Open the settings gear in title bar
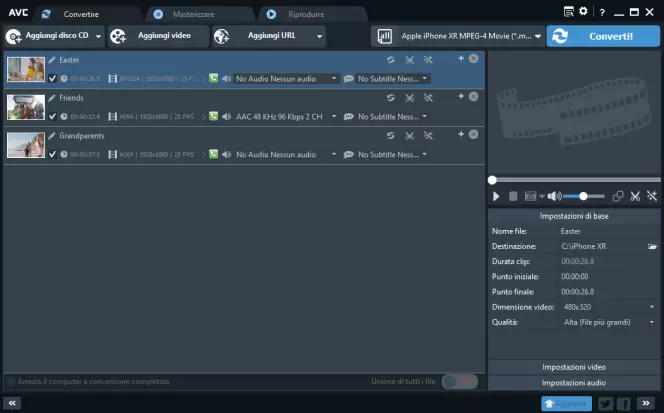 click(583, 11)
